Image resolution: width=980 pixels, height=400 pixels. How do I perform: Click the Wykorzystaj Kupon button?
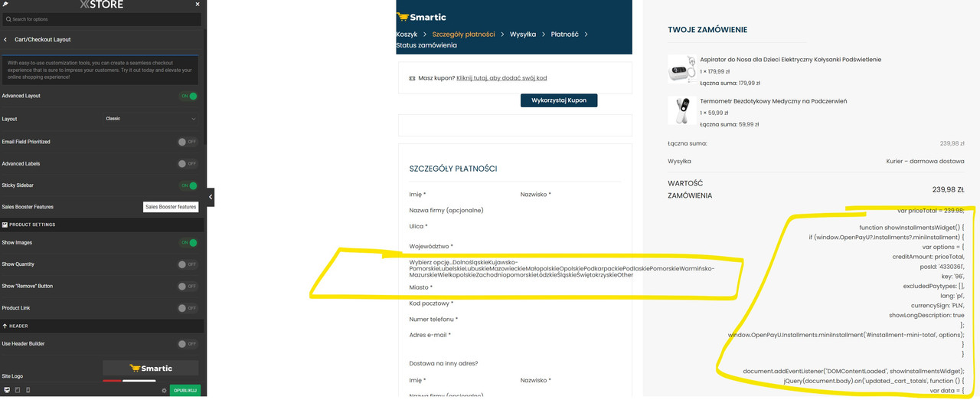pos(559,100)
